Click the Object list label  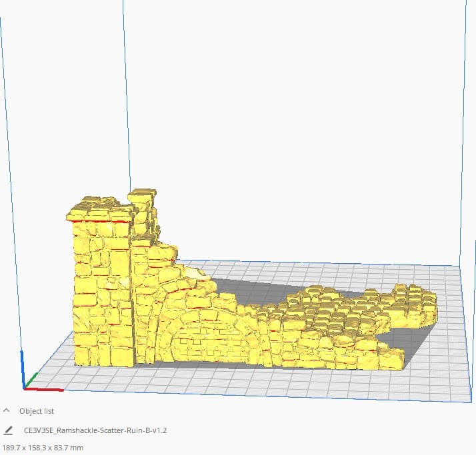pos(37,411)
